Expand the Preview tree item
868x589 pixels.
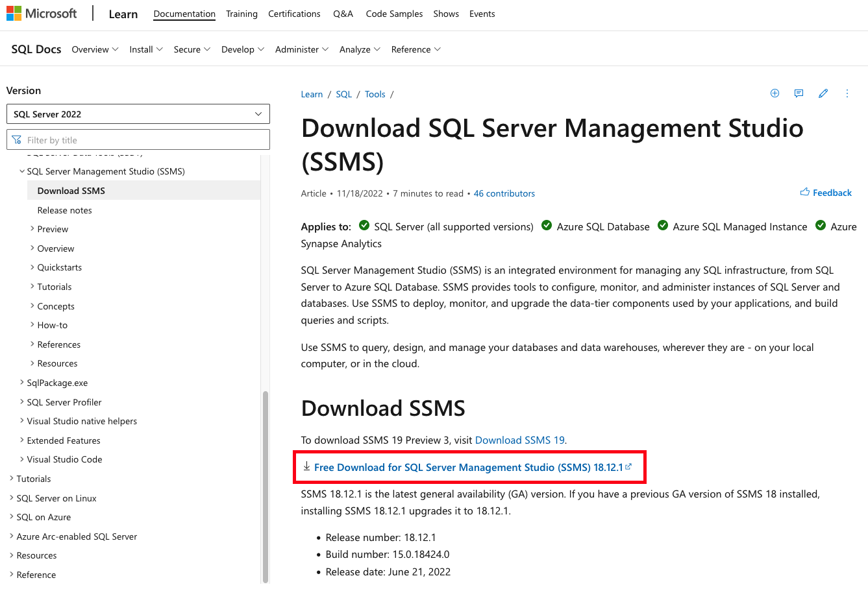(49, 229)
